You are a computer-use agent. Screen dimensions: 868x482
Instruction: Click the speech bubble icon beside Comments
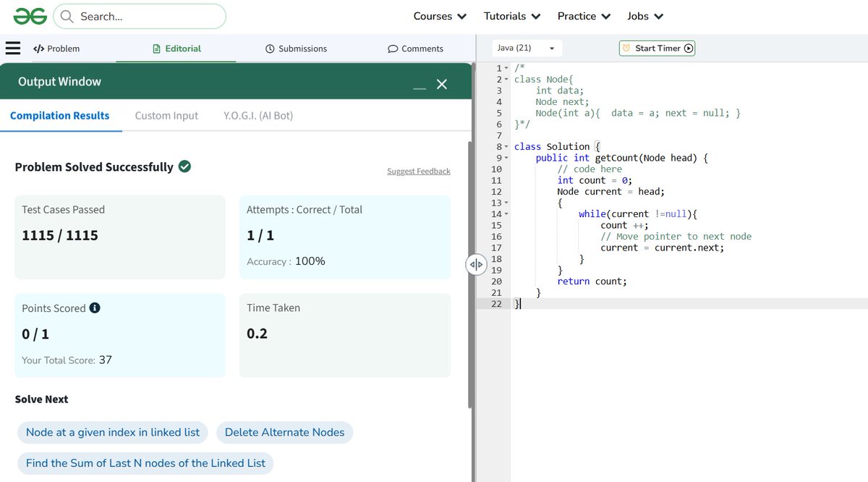click(391, 48)
